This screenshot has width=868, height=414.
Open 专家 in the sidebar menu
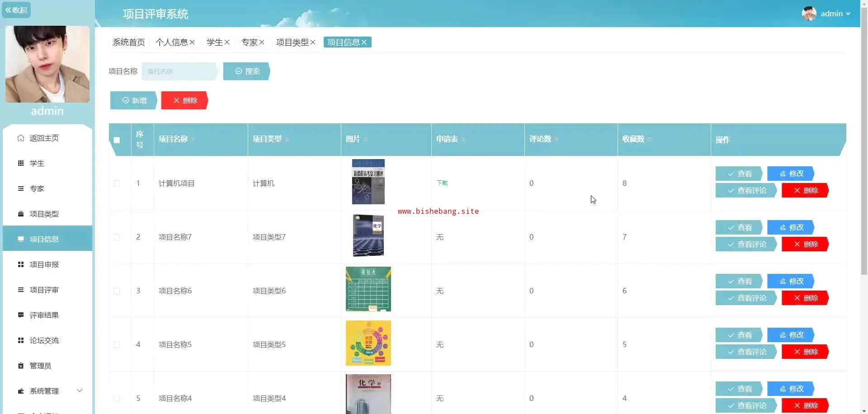(x=47, y=189)
